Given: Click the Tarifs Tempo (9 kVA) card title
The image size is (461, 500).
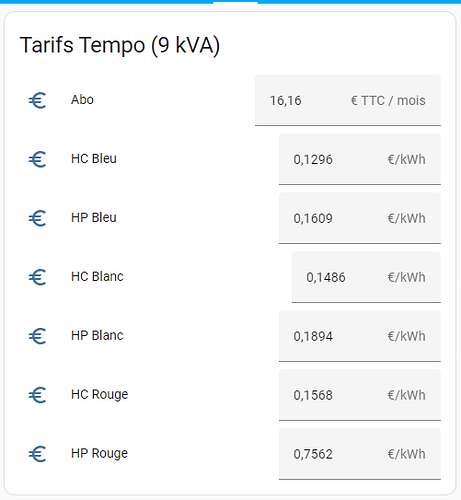Looking at the screenshot, I should pos(120,45).
